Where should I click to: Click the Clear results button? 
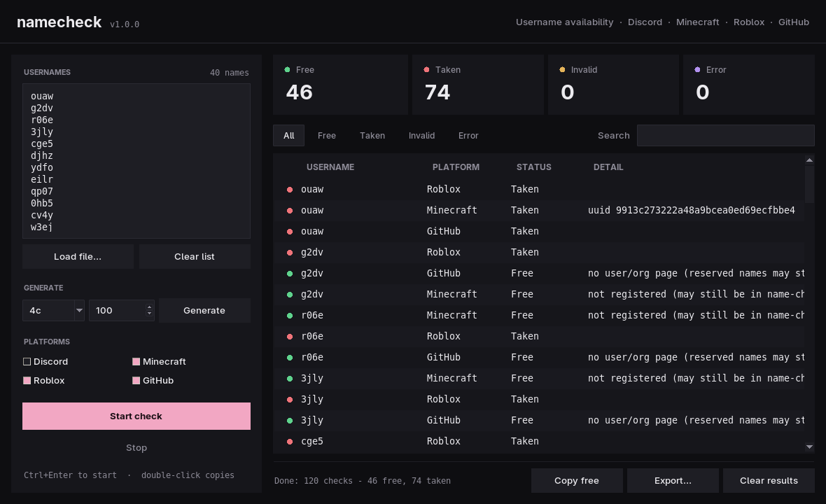pos(769,480)
